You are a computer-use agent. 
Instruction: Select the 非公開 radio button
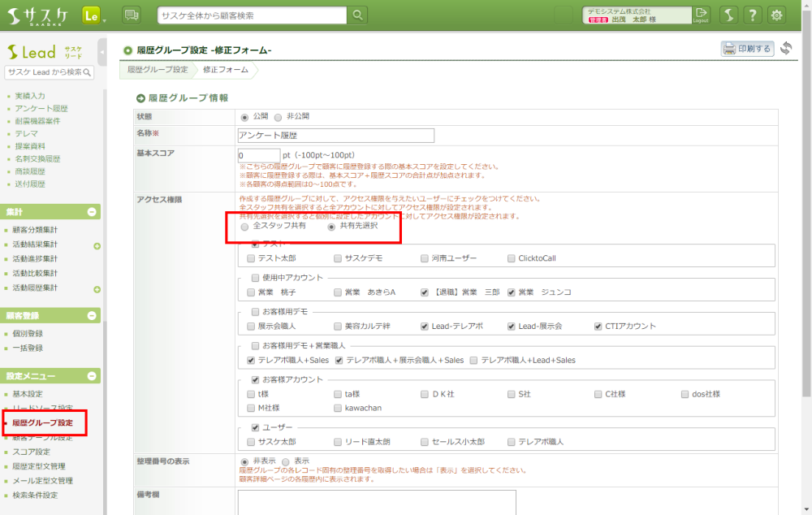[279, 117]
